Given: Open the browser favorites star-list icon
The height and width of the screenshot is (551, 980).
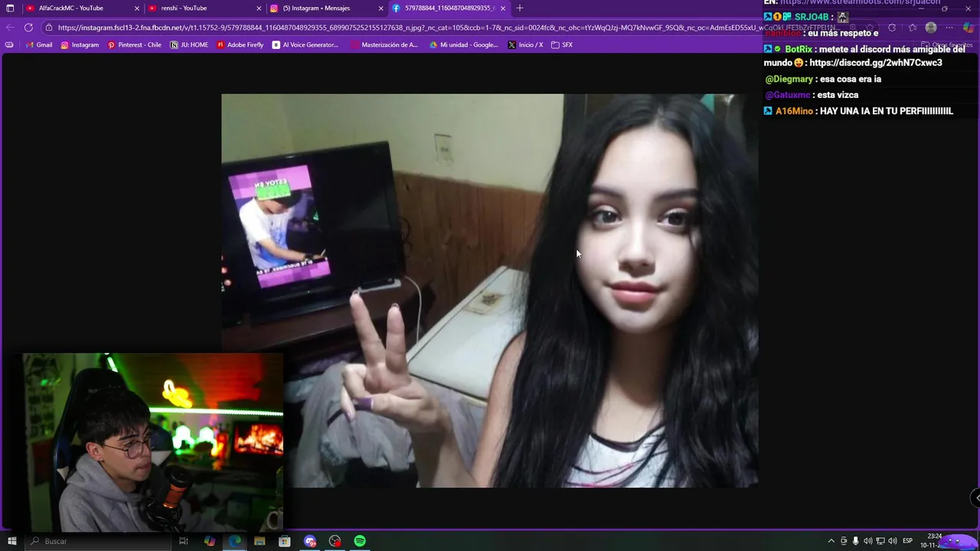Looking at the screenshot, I should coord(911,28).
